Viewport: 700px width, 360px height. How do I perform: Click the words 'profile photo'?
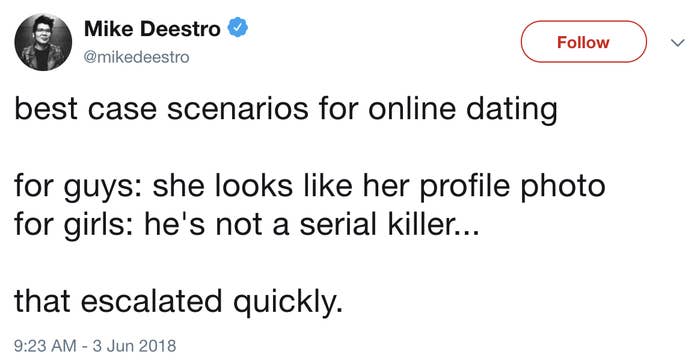[x=512, y=185]
